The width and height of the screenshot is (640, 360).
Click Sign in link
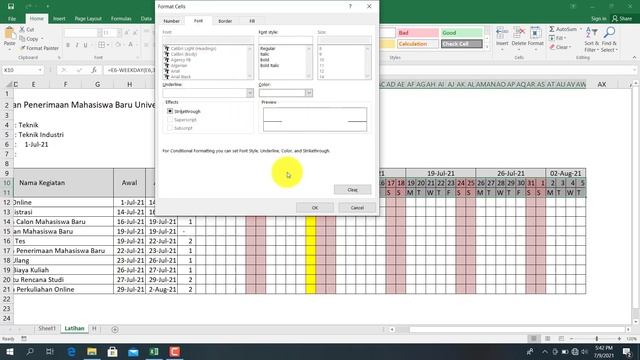point(598,19)
